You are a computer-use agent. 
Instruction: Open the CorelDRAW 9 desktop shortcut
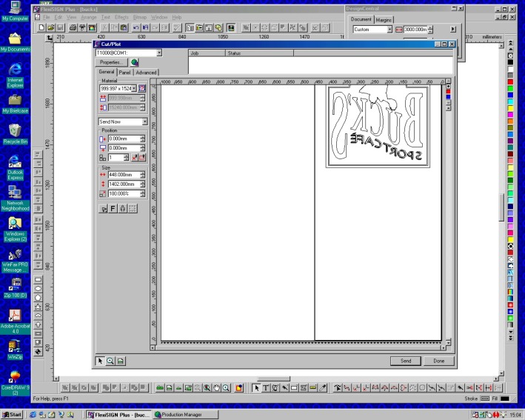tap(15, 383)
